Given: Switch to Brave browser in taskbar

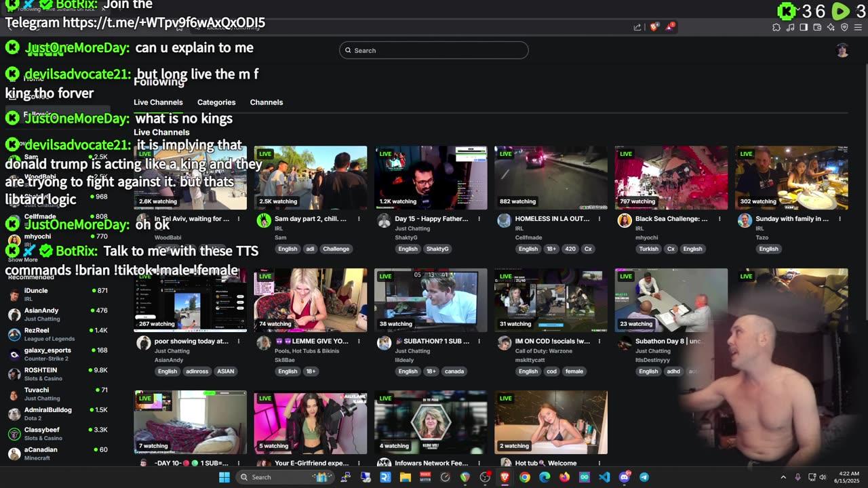Looking at the screenshot, I should point(505,477).
